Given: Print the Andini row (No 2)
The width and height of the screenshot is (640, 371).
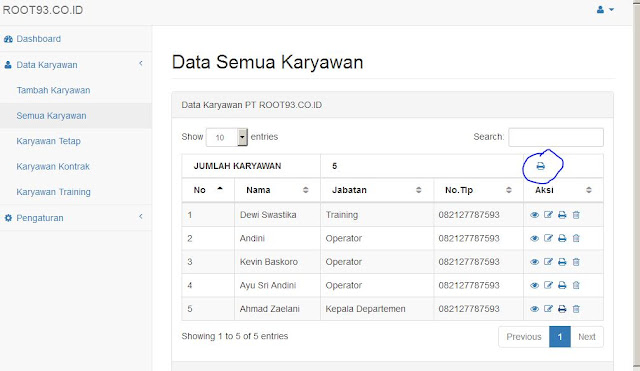Looking at the screenshot, I should tap(562, 239).
